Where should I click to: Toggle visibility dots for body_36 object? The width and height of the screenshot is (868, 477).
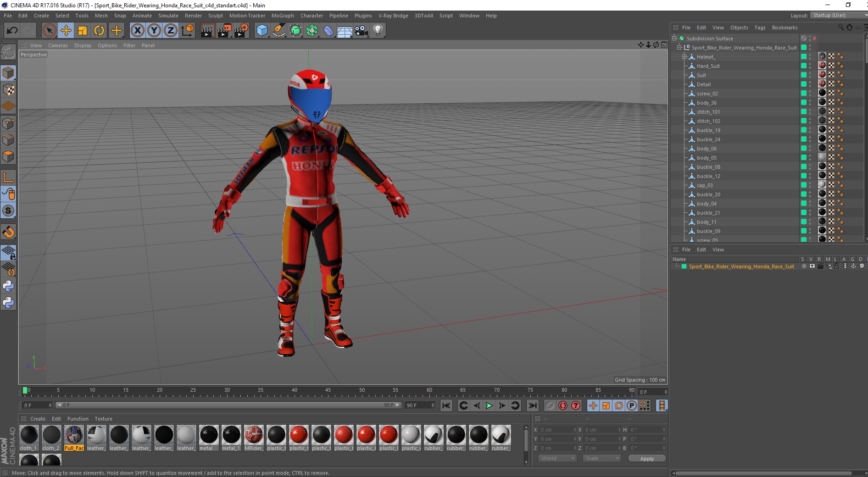click(810, 103)
